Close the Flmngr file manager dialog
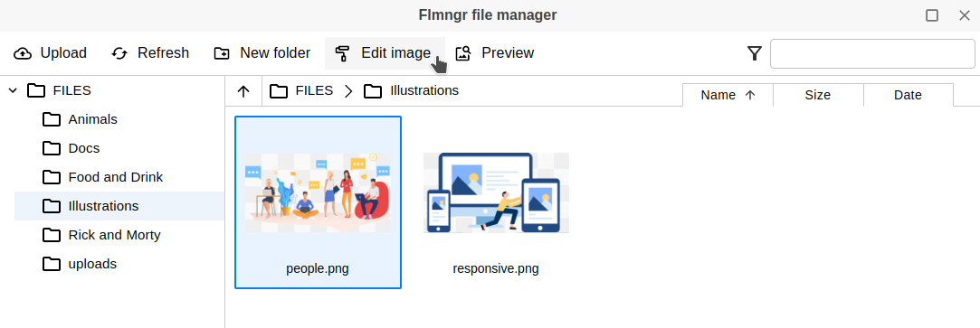The width and height of the screenshot is (980, 328). coord(965,15)
